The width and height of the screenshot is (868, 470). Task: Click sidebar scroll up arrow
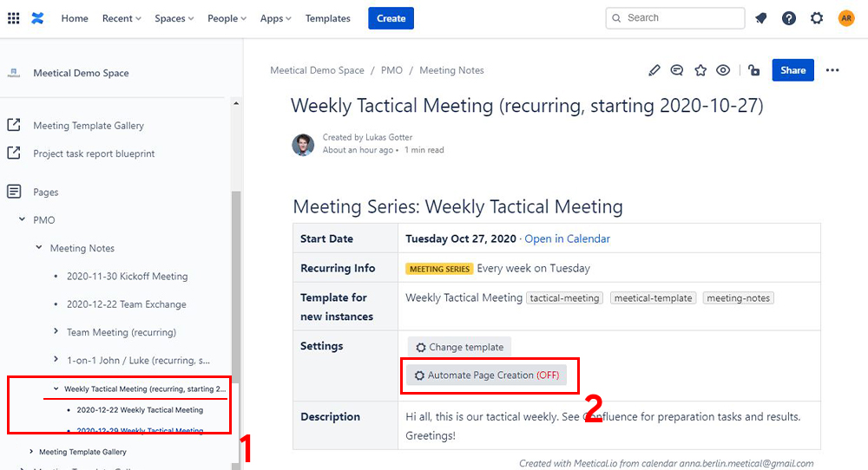pos(236,103)
